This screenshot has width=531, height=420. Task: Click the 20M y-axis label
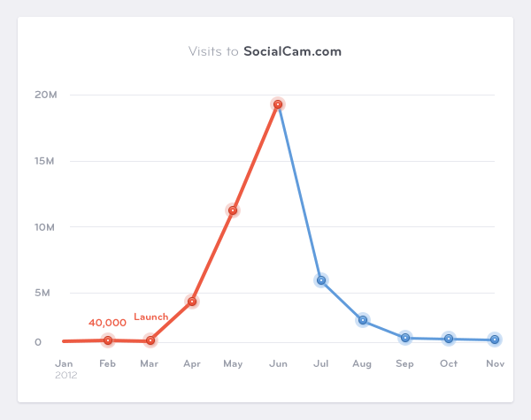point(45,95)
